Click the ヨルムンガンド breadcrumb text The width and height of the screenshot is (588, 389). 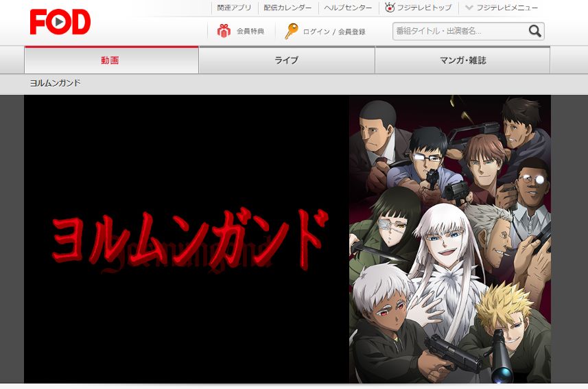[x=55, y=83]
